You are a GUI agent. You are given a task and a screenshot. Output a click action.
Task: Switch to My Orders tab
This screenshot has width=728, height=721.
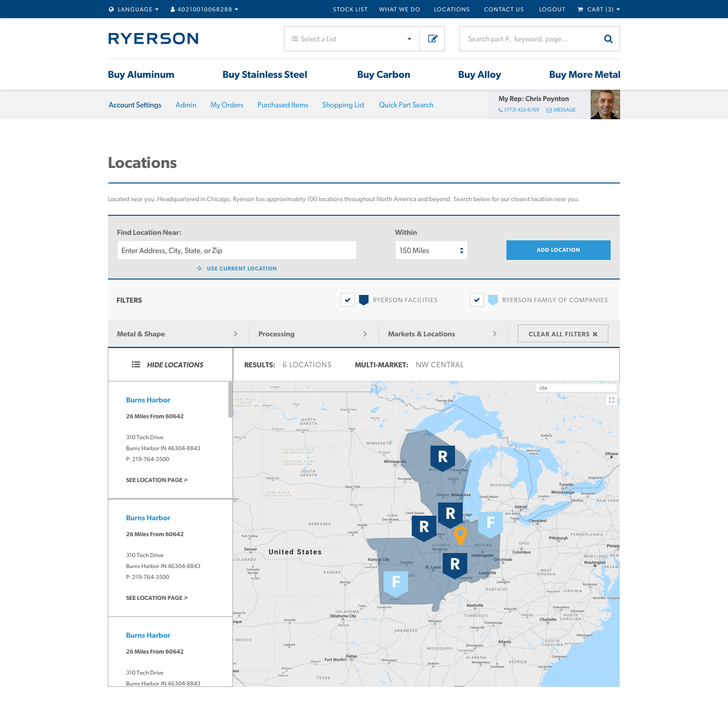click(227, 105)
